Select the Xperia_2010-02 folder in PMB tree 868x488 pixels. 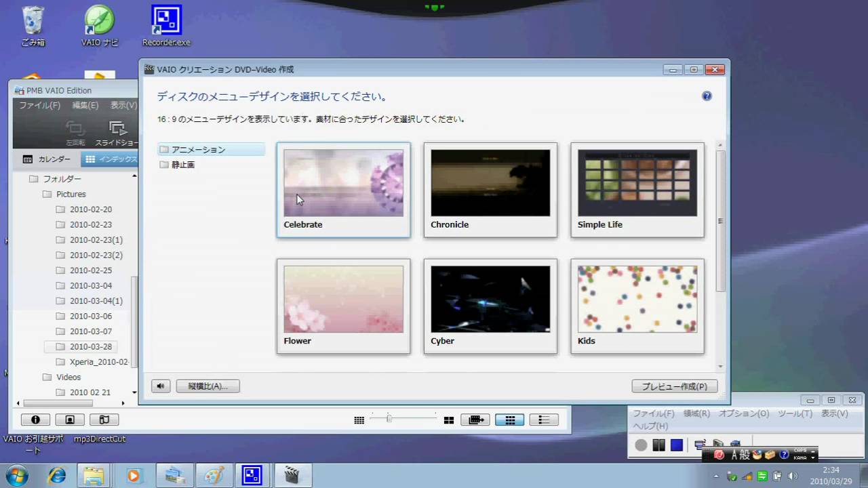tap(93, 362)
